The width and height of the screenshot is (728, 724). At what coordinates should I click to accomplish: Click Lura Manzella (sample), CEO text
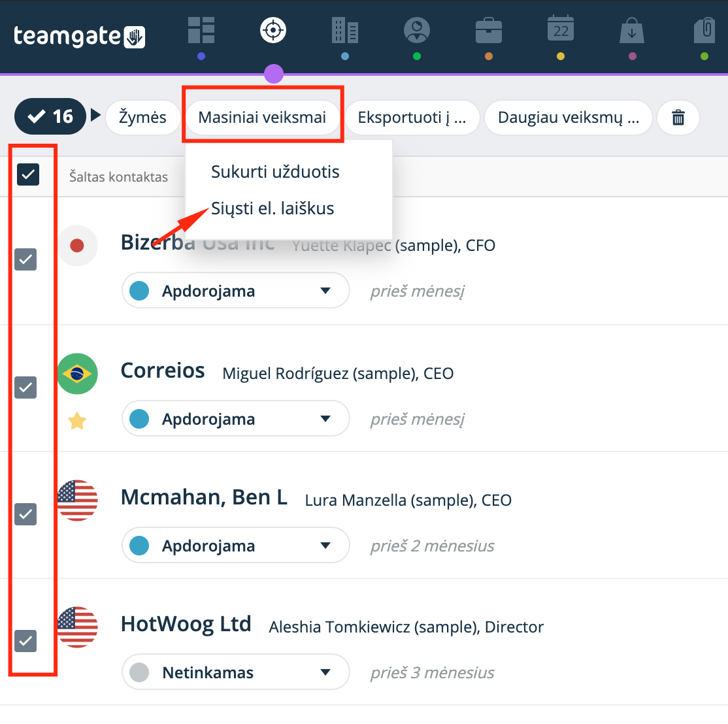(x=408, y=500)
